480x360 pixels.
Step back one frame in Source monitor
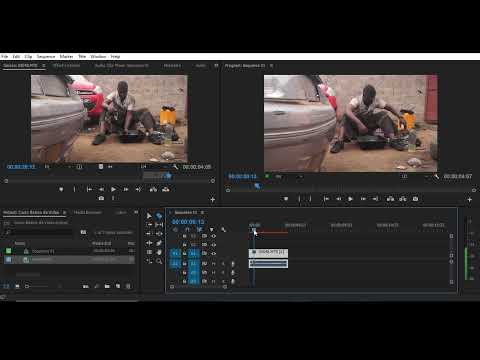point(101,189)
